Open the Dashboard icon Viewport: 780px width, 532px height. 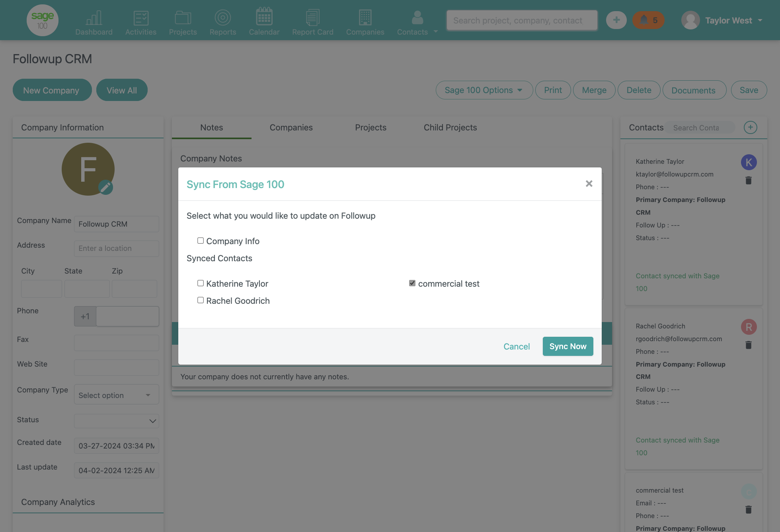click(94, 17)
